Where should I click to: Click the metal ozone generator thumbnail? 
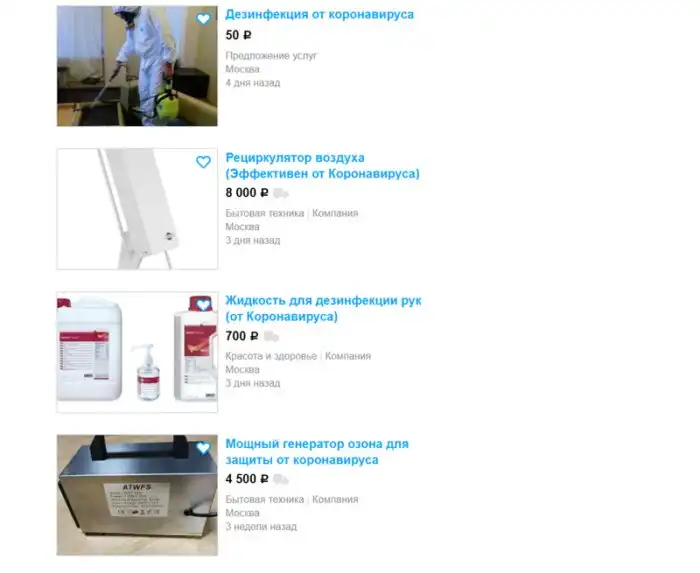tap(137, 495)
